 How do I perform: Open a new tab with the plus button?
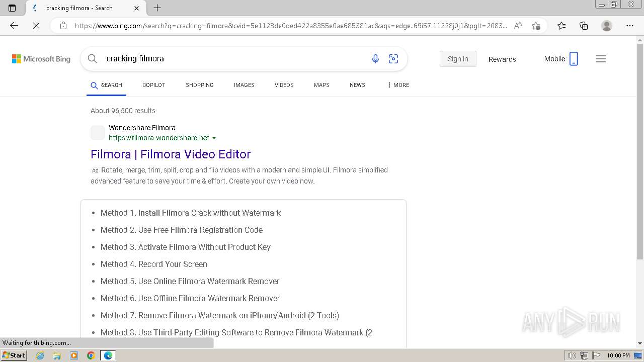157,8
